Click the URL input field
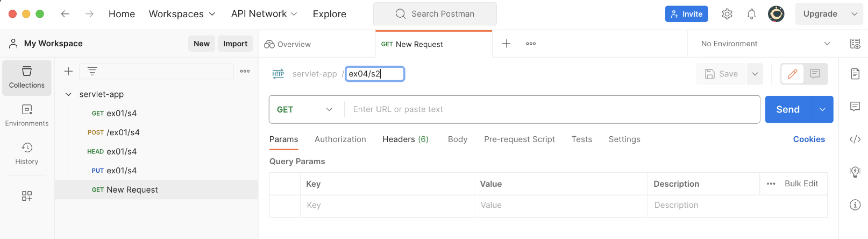This screenshot has width=868, height=239. point(552,109)
